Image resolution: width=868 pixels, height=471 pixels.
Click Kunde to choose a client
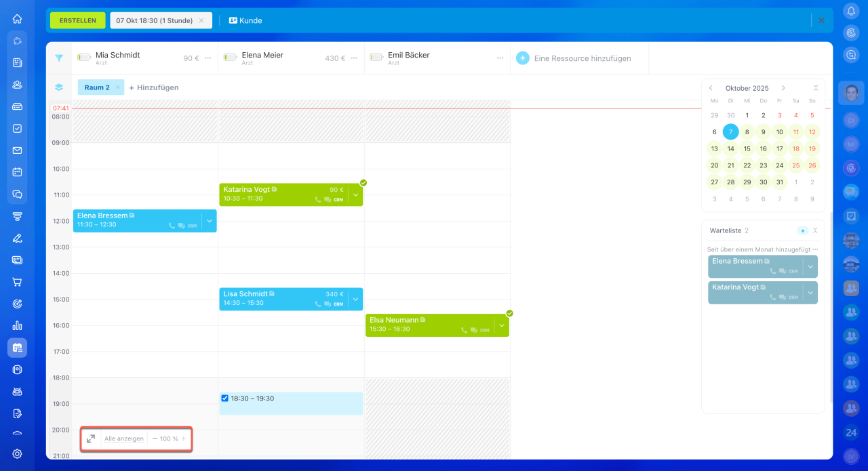point(245,20)
